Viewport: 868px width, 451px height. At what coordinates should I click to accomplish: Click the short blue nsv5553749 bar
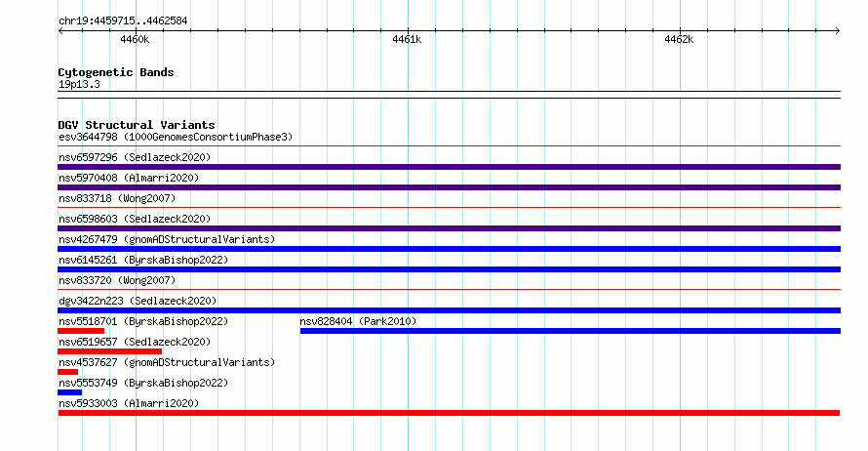[70, 392]
